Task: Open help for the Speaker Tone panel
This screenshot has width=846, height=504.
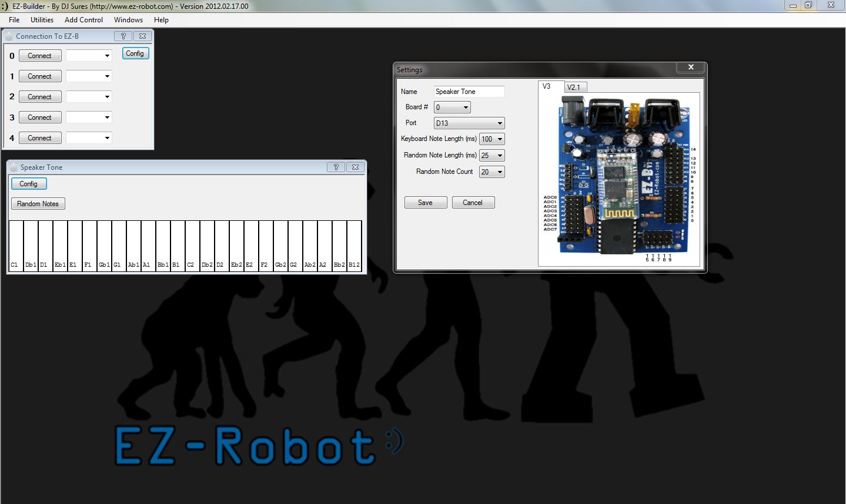Action: tap(336, 167)
